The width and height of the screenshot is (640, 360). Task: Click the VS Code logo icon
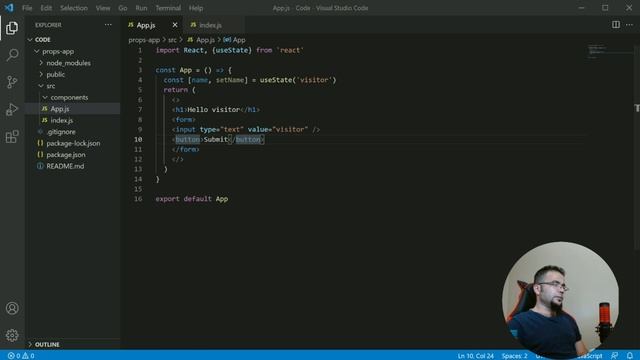[9, 8]
